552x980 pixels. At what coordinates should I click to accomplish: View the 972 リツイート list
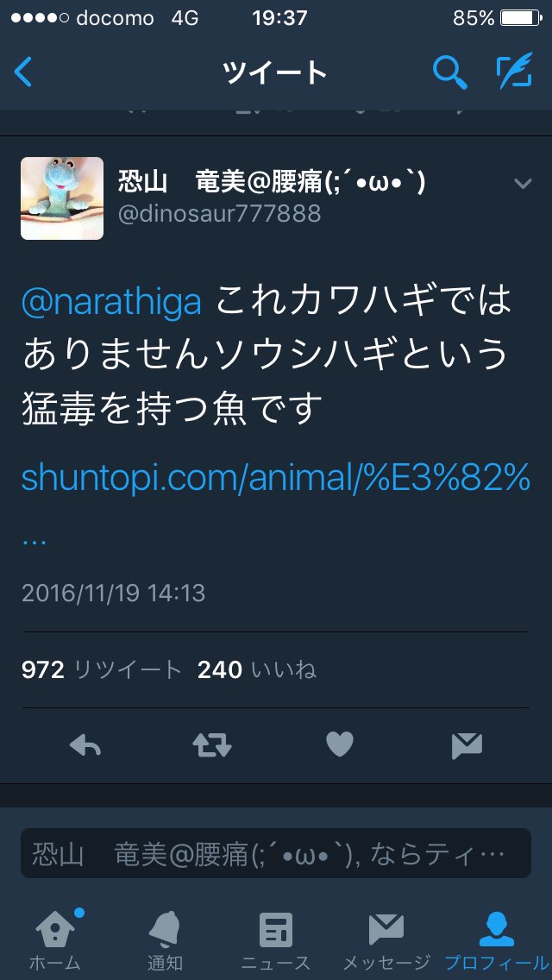pyautogui.click(x=101, y=670)
